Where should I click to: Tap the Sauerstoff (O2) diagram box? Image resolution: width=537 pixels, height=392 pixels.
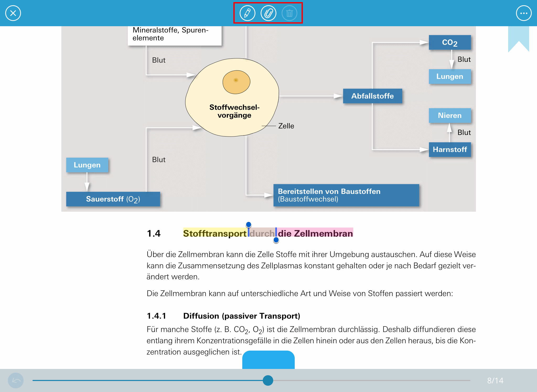click(113, 199)
